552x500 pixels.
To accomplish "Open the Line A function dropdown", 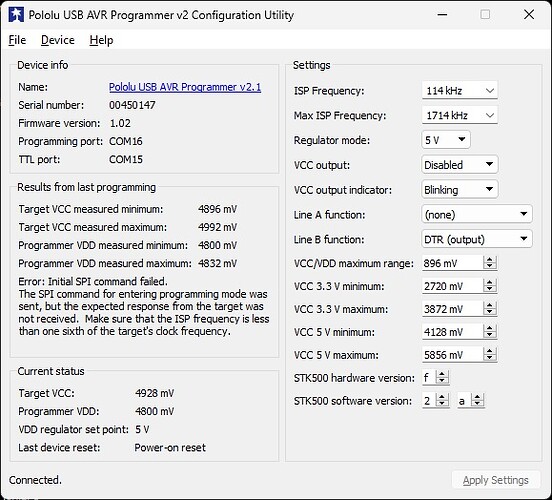I will click(x=477, y=214).
